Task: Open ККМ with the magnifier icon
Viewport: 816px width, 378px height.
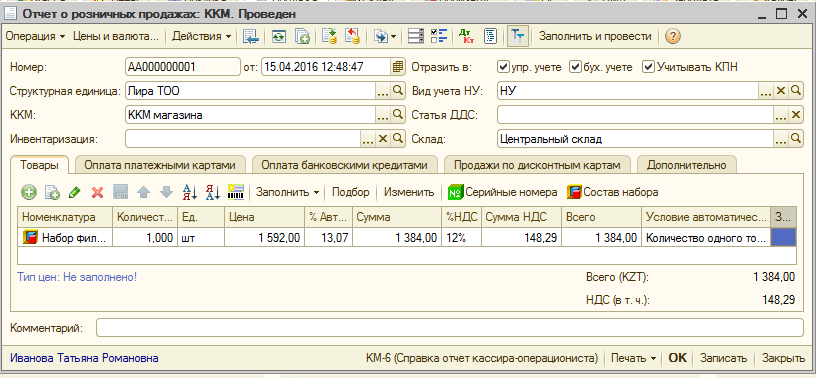Action: pos(398,114)
